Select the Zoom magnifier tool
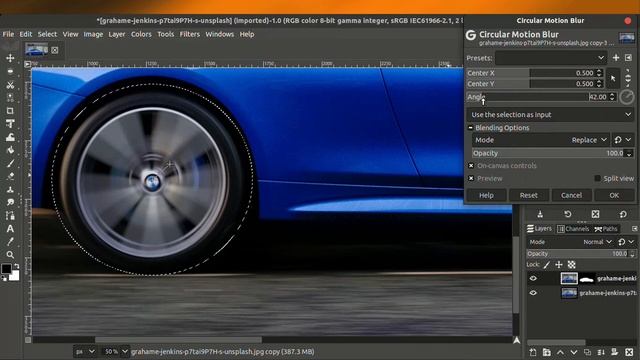Screen dimensions: 640x360 click(10, 255)
